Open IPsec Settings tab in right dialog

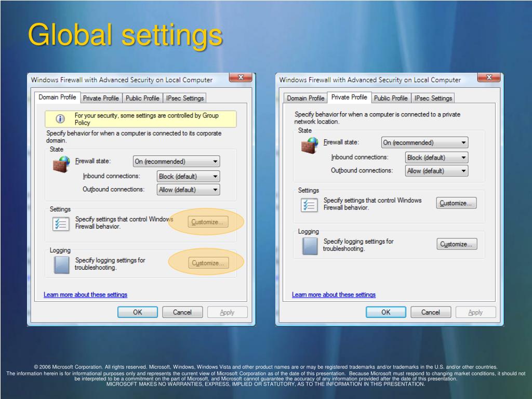pos(433,98)
